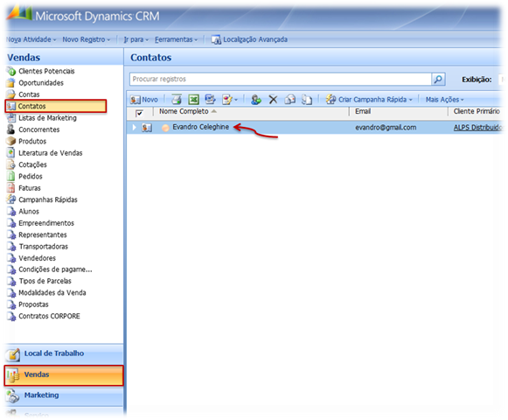Open the Novo Registro menu
This screenshot has height=420, width=508.
click(x=87, y=39)
